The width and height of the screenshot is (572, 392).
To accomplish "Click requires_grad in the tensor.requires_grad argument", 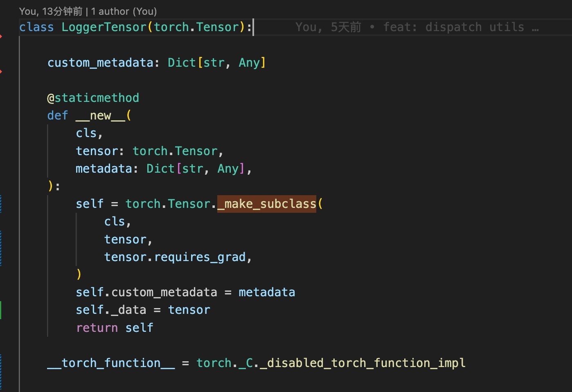I will coord(200,257).
